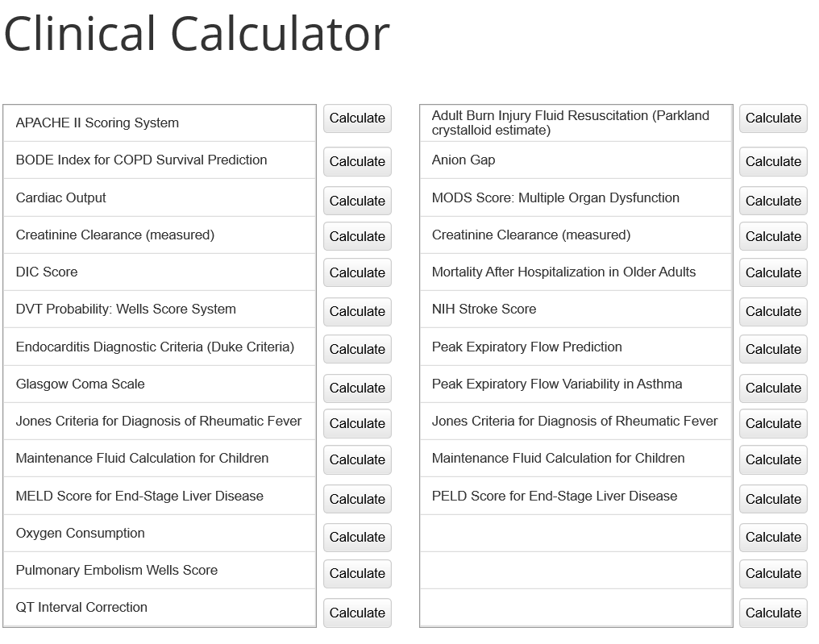Choose MODS Score: Multiple Organ Dysfunction item
819x644 pixels.
(x=555, y=198)
